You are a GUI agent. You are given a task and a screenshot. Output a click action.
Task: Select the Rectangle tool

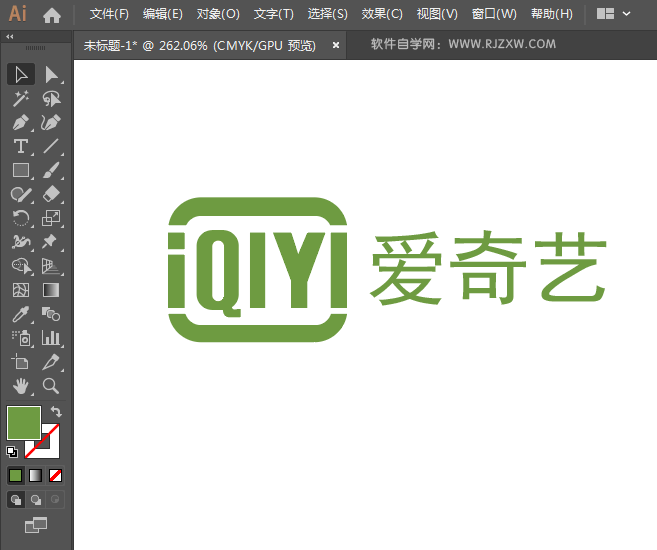21,170
